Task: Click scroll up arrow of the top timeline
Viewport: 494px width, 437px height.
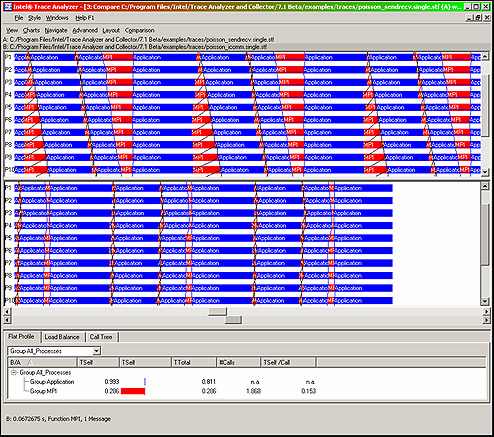Action: 485,56
